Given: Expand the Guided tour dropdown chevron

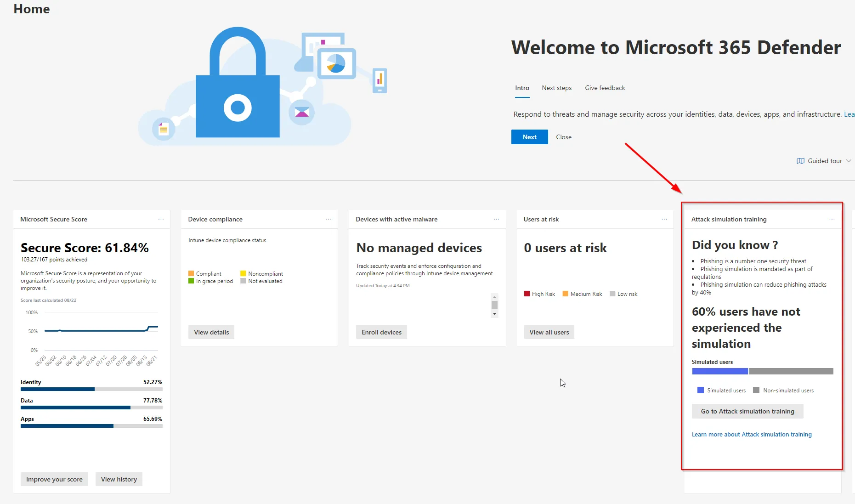Looking at the screenshot, I should point(848,161).
